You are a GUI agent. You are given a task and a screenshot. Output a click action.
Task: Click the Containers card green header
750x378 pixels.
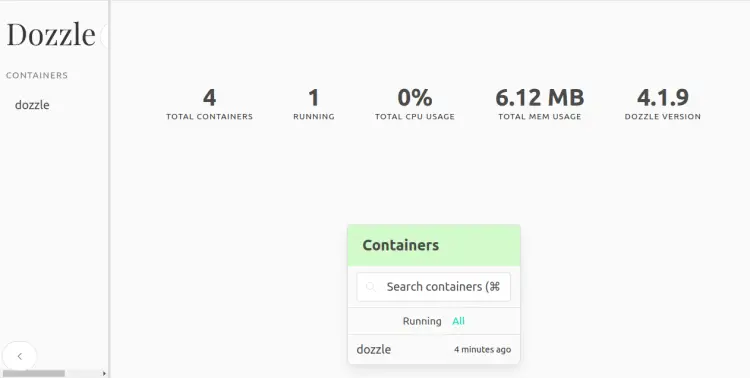(x=434, y=245)
